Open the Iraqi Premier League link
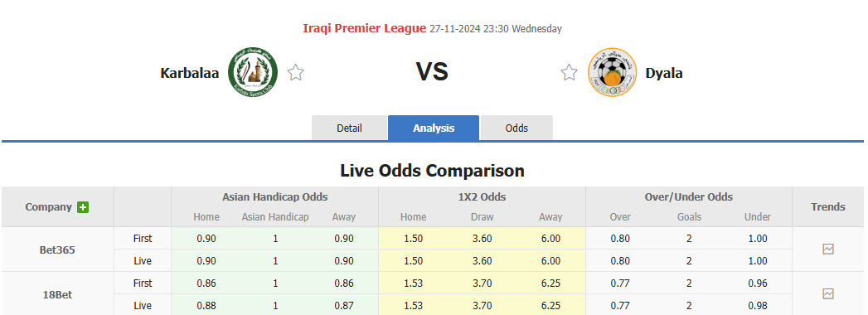868x315 pixels. [364, 28]
